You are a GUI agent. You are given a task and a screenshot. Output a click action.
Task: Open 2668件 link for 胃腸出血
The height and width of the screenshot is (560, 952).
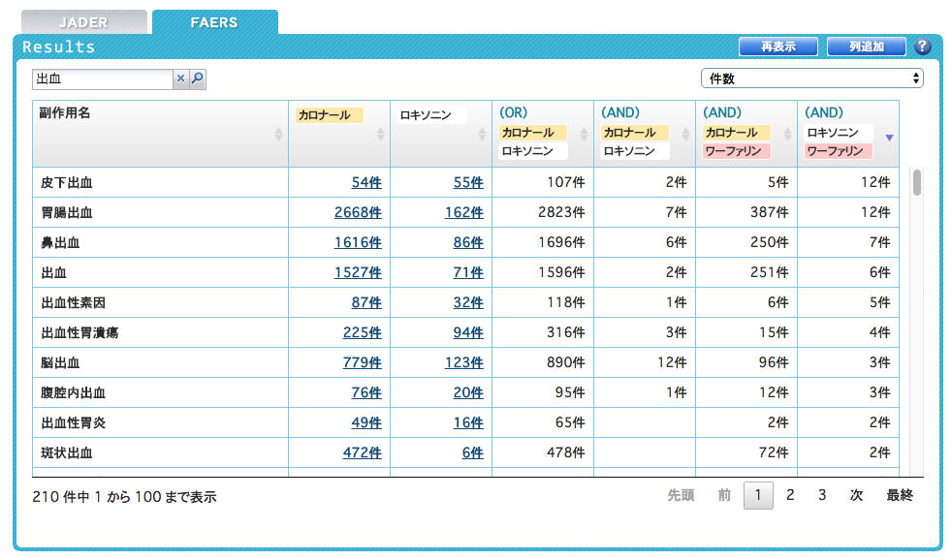358,212
